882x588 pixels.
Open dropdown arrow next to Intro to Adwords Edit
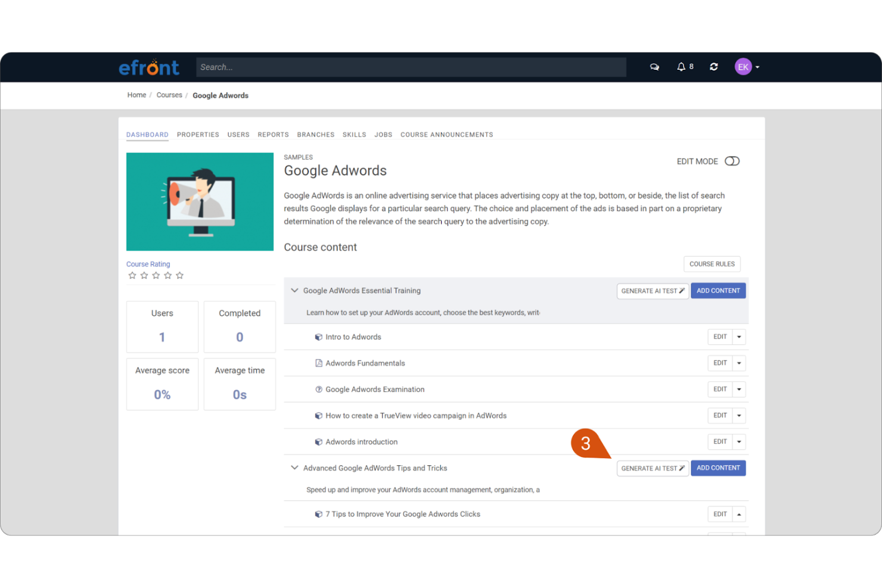coord(739,337)
